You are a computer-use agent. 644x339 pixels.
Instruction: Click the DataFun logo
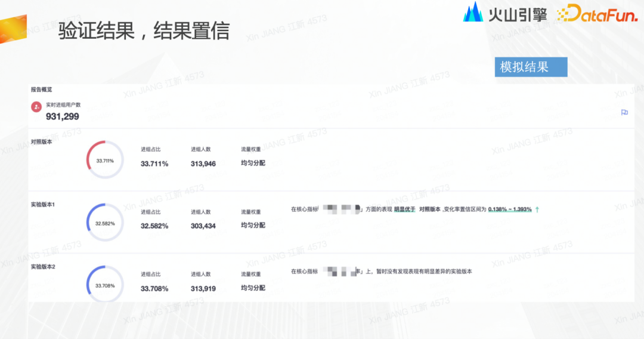coord(597,14)
